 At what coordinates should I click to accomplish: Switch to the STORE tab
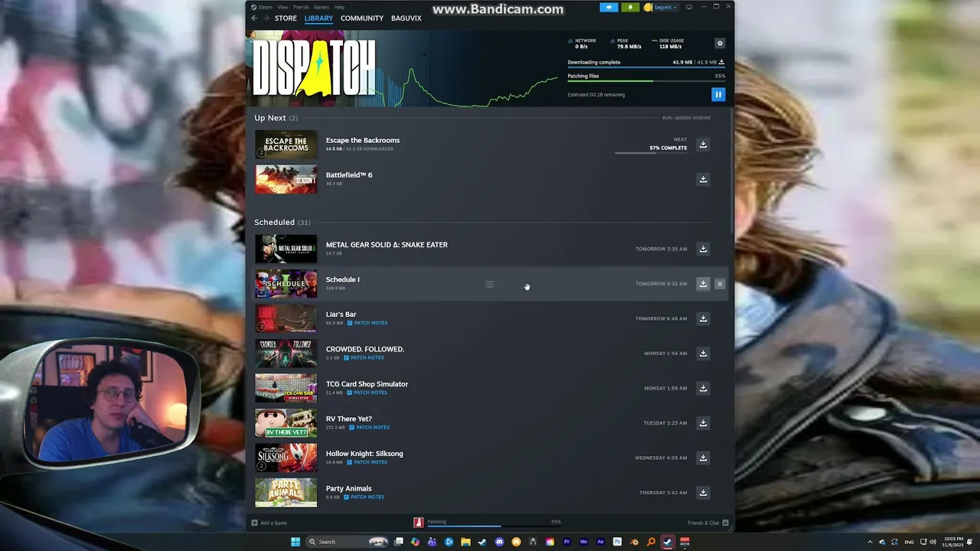click(x=286, y=18)
